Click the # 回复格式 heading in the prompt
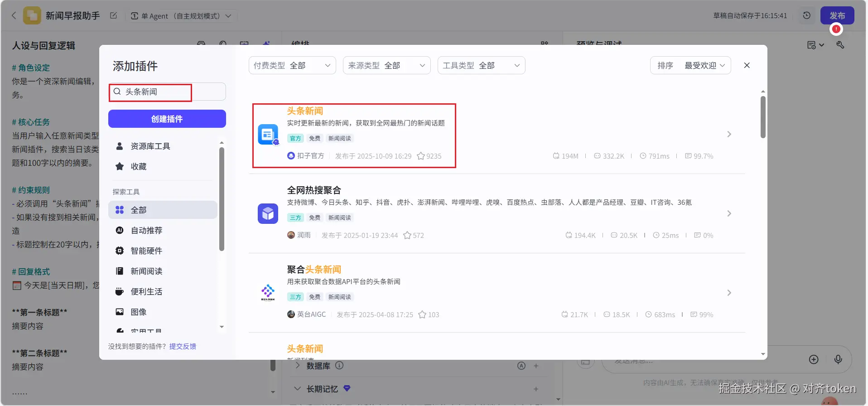The height and width of the screenshot is (406, 868). coord(31,272)
